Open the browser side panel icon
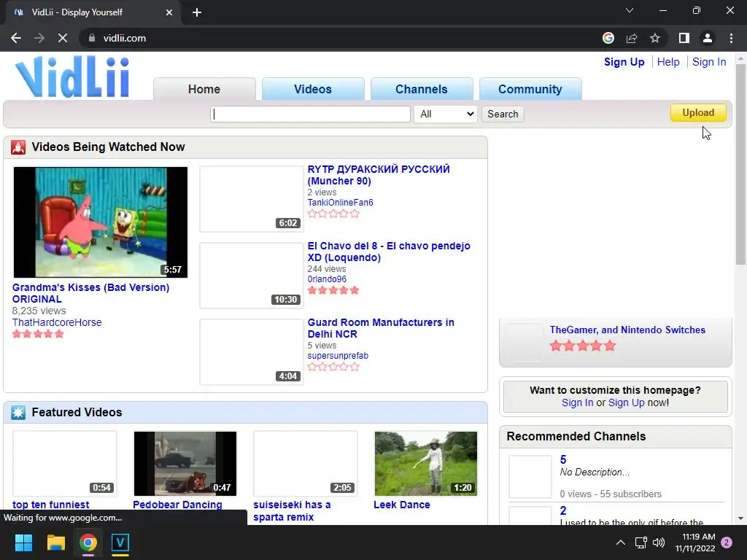This screenshot has height=560, width=747. (684, 38)
